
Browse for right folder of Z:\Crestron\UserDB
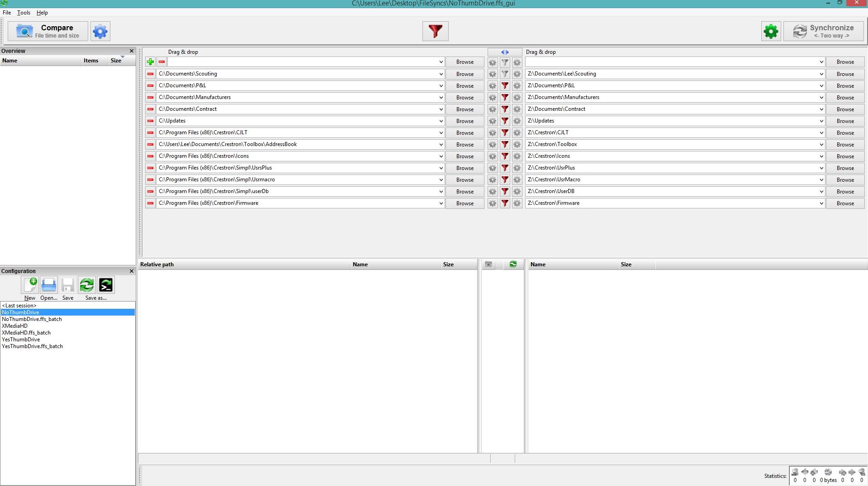point(845,192)
